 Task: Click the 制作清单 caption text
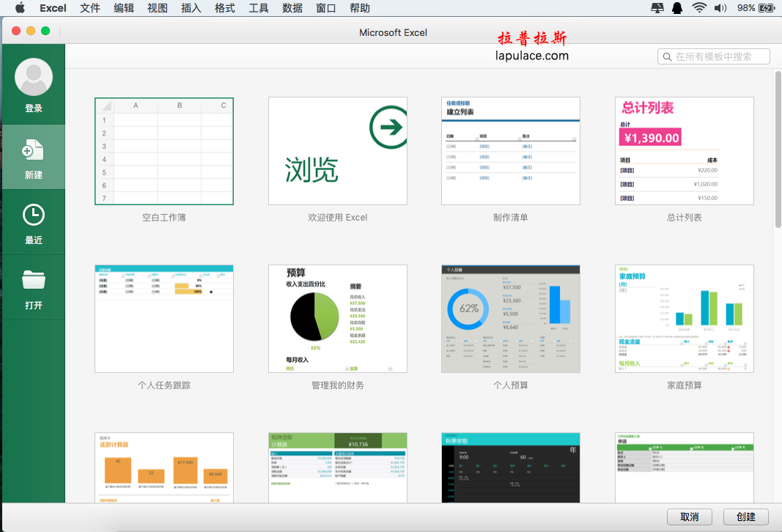511,218
